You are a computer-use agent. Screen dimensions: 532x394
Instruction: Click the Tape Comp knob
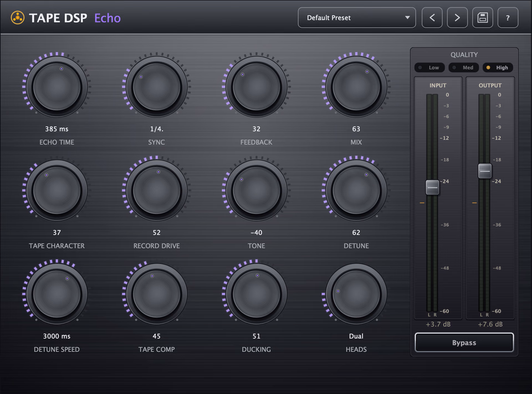point(156,294)
